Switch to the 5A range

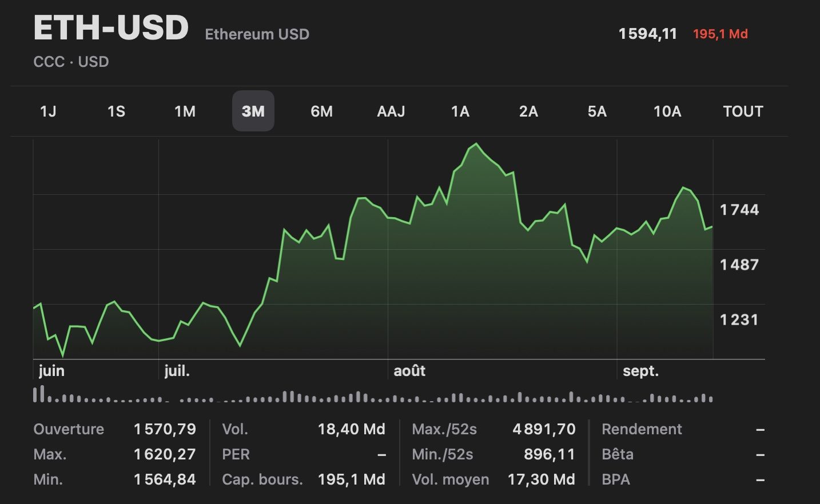click(597, 111)
